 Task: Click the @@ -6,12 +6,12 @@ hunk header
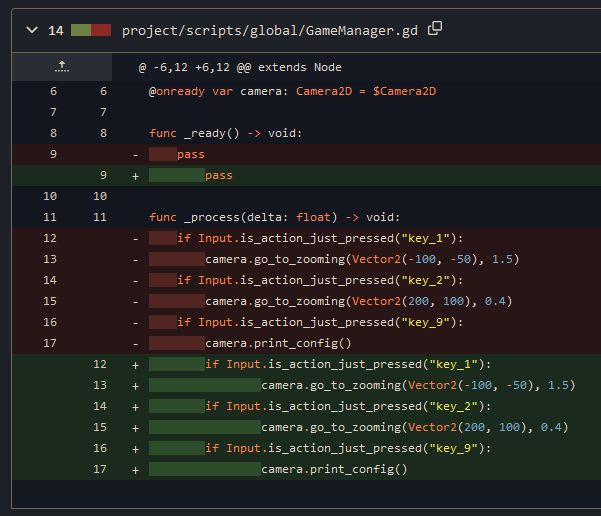pyautogui.click(x=240, y=67)
